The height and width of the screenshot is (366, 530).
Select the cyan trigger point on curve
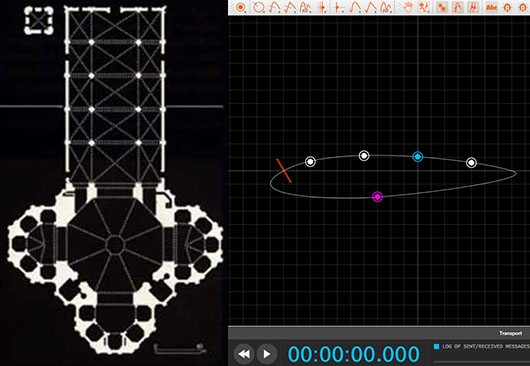[418, 157]
